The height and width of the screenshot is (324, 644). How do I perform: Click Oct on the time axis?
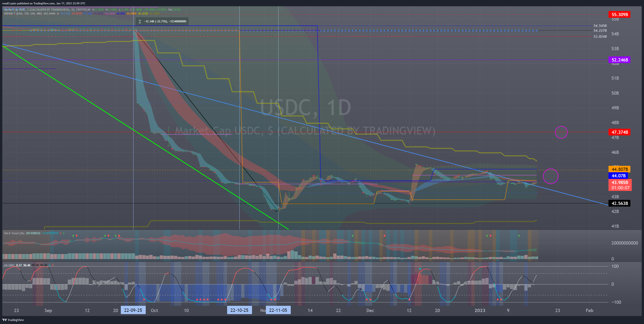154,310
